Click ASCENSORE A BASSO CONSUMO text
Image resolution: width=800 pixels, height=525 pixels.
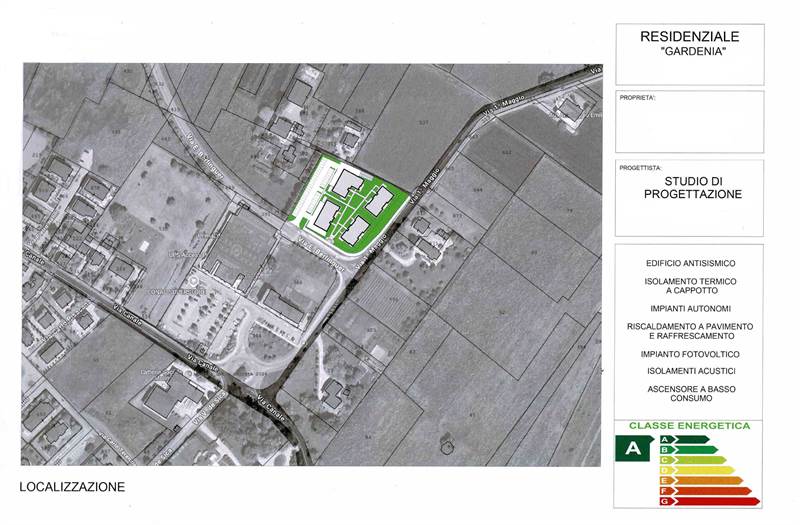click(x=691, y=393)
